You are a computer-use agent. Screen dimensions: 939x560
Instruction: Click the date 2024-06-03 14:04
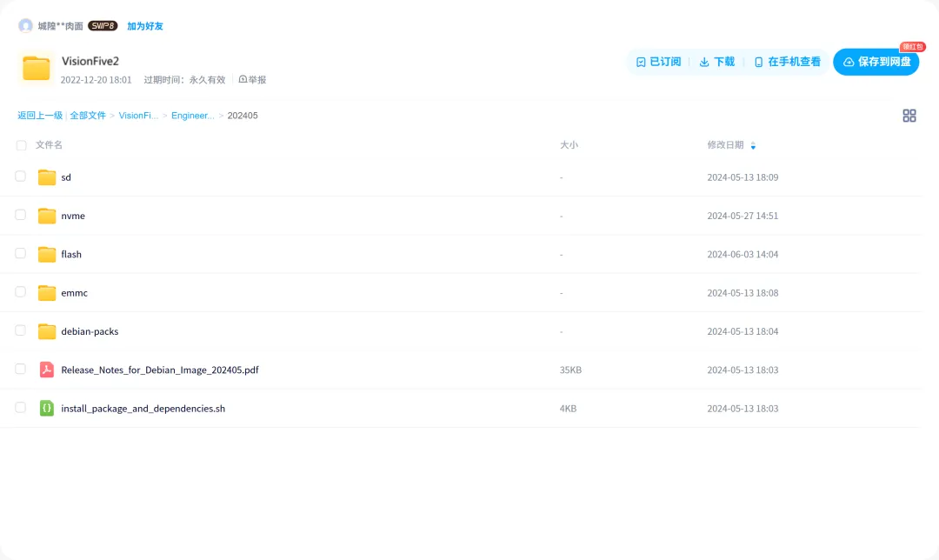pyautogui.click(x=743, y=255)
